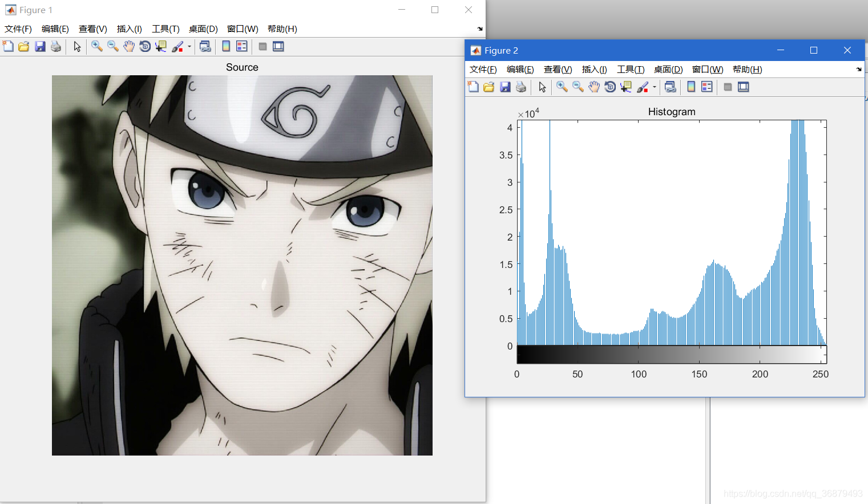Click dock arrow in Figure 1 menu bar
This screenshot has width=868, height=504.
point(480,29)
